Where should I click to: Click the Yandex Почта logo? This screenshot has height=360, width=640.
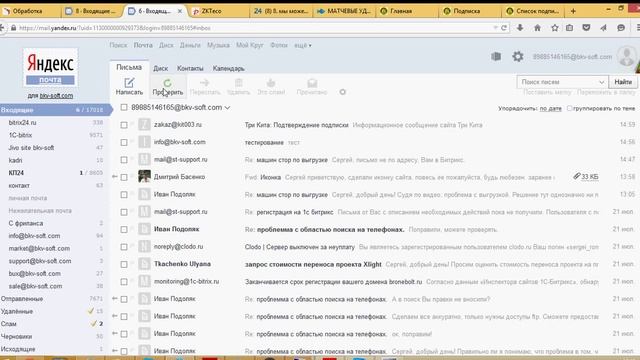point(50,68)
